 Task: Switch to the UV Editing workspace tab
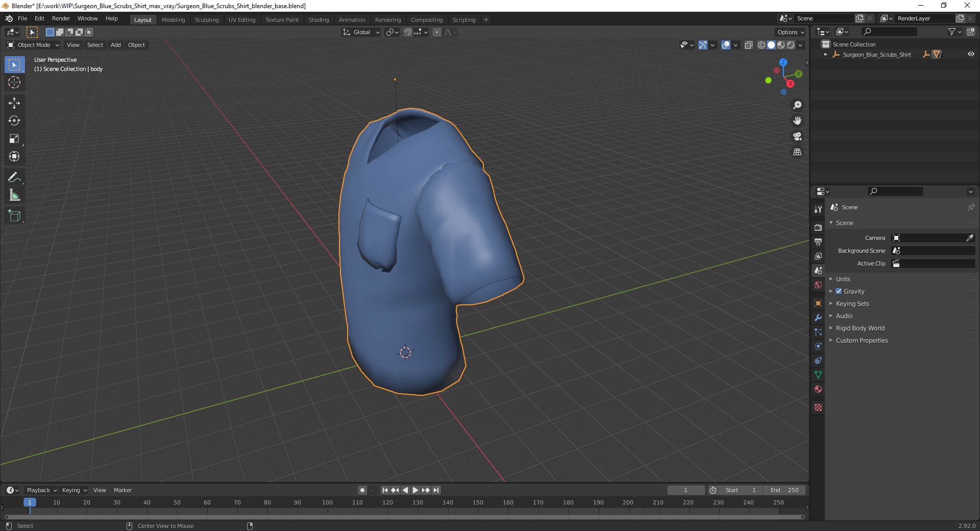point(242,20)
